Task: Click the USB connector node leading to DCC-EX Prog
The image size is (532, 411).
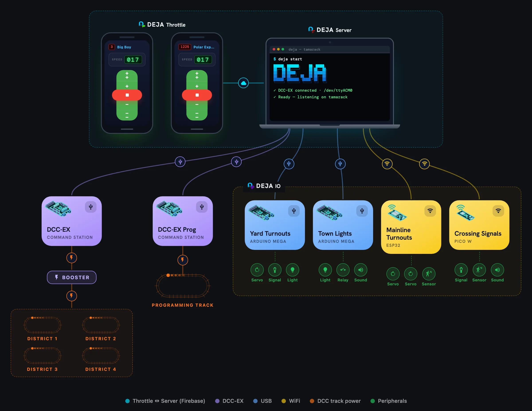Action: [x=236, y=162]
